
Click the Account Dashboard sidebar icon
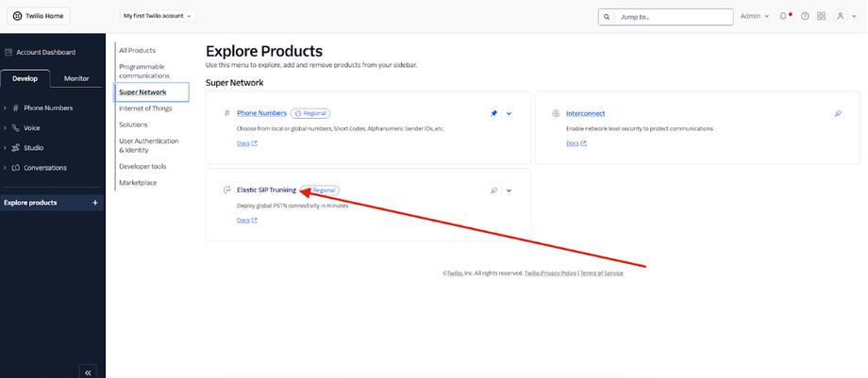tap(8, 52)
